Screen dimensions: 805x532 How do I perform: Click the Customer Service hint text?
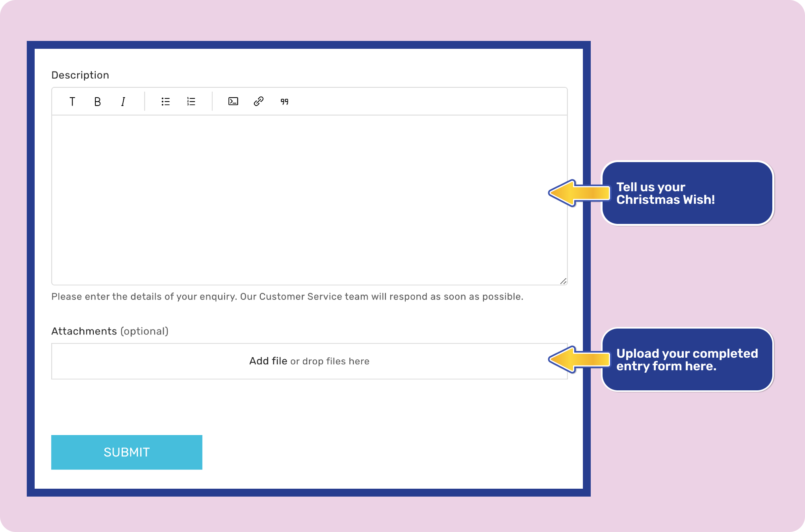coord(287,297)
